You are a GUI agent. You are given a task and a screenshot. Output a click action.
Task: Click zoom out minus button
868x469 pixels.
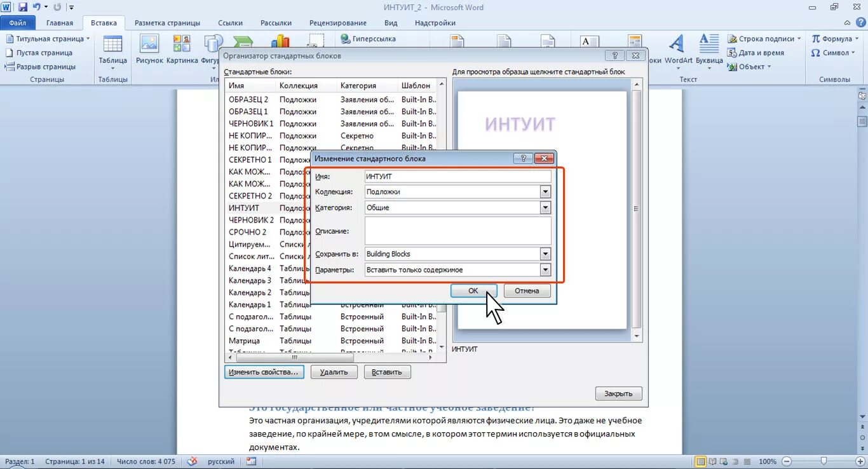[787, 461]
